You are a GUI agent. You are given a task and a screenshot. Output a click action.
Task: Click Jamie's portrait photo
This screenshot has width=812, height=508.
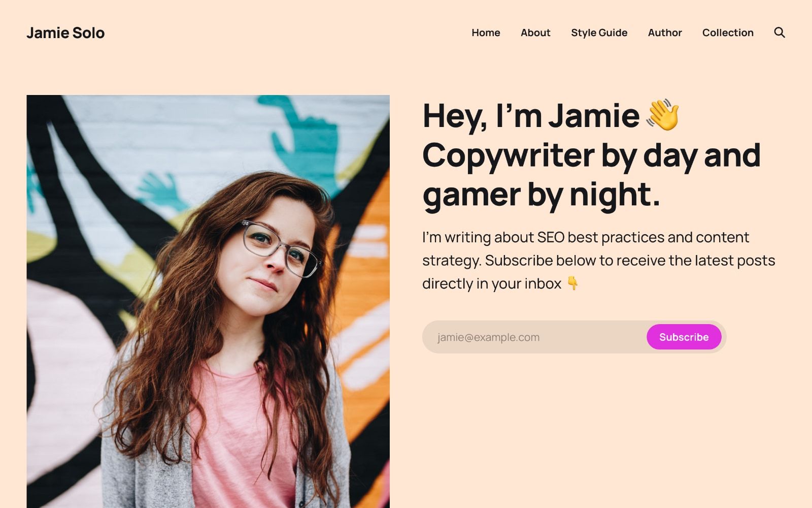click(x=208, y=301)
